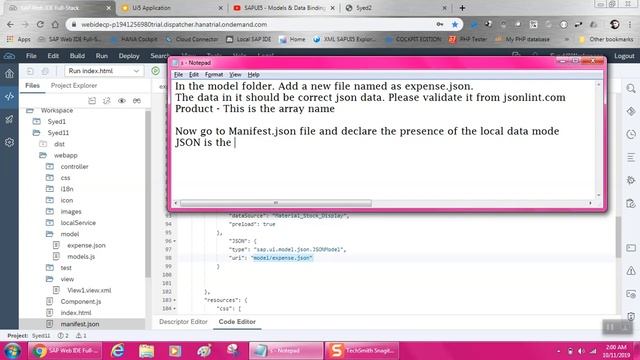Open Preferences gear in left sidebar

coord(9,142)
